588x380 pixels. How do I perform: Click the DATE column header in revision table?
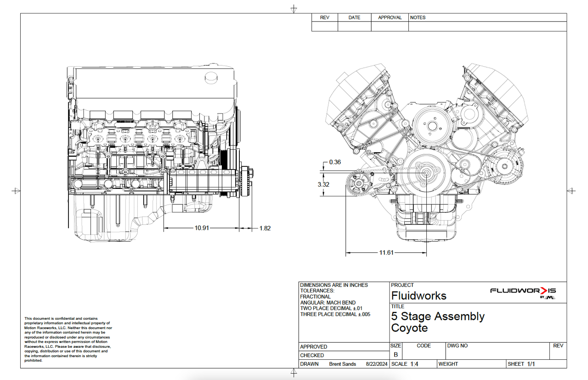click(x=354, y=17)
